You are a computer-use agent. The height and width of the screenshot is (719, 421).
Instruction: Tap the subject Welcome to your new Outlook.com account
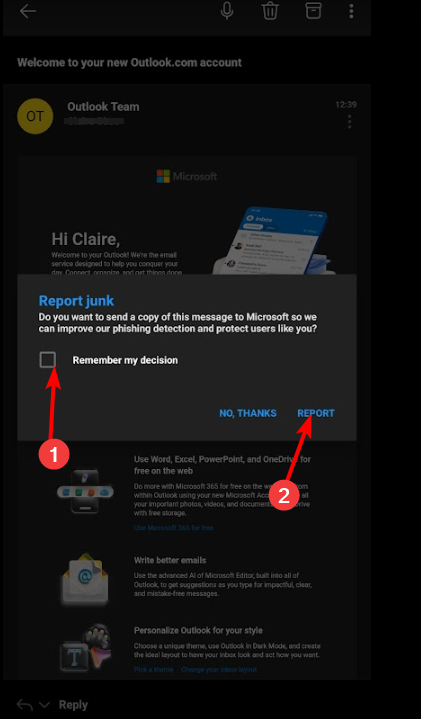tap(129, 62)
